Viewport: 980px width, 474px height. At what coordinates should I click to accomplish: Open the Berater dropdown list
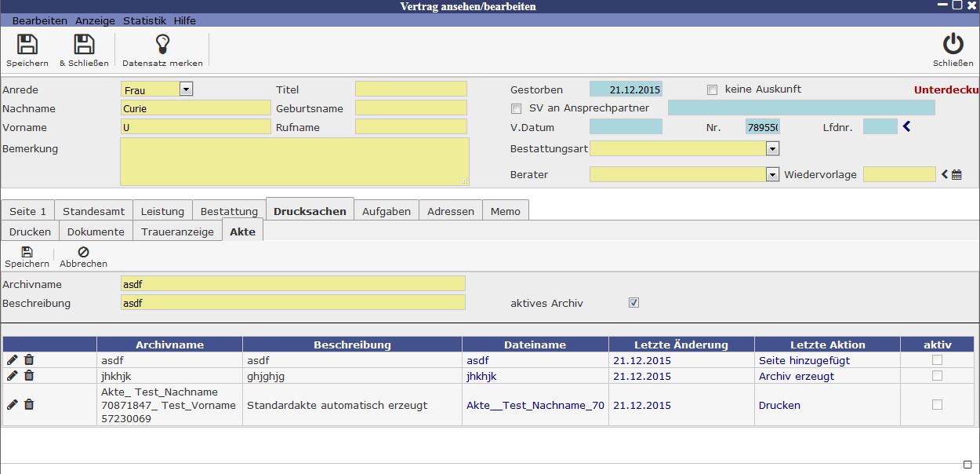(x=772, y=174)
